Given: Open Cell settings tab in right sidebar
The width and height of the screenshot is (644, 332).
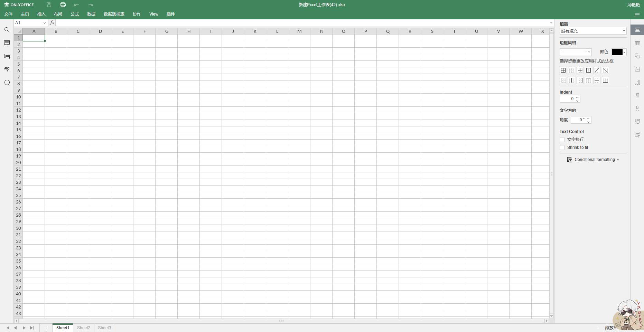Looking at the screenshot, I should pyautogui.click(x=637, y=30).
